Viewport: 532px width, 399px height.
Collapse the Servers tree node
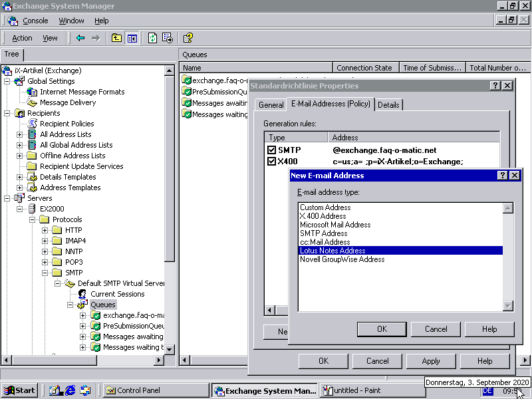click(7, 198)
